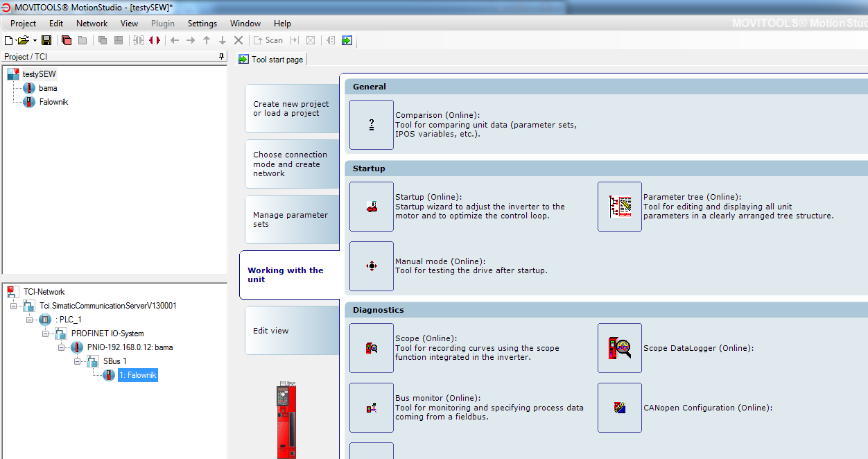Open the Manage parameter sets section
868x459 pixels.
[x=292, y=220]
